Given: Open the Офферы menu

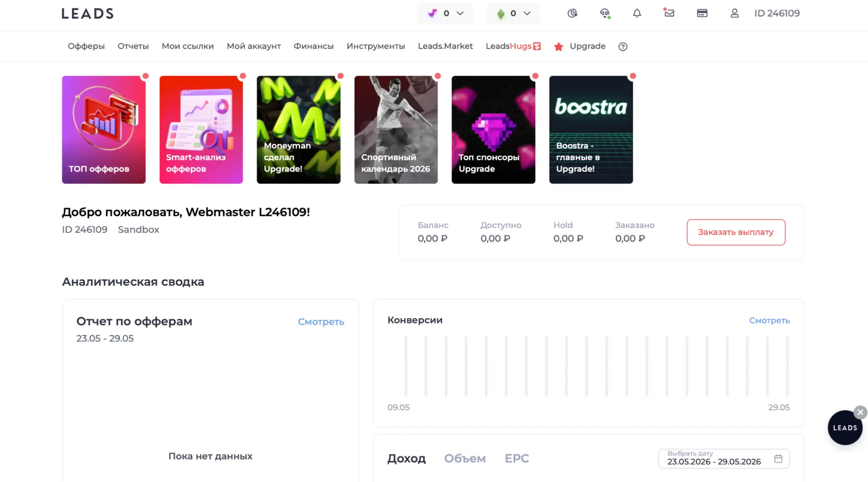Looking at the screenshot, I should point(86,46).
